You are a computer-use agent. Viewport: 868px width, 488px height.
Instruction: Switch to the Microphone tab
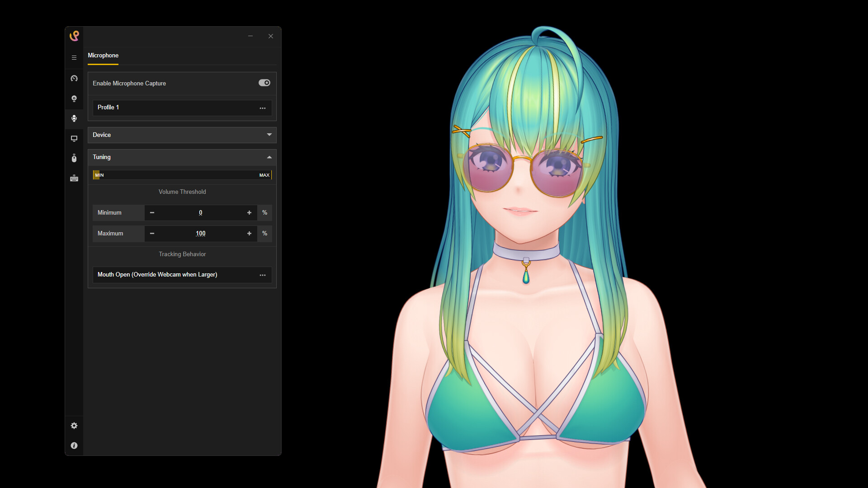103,56
